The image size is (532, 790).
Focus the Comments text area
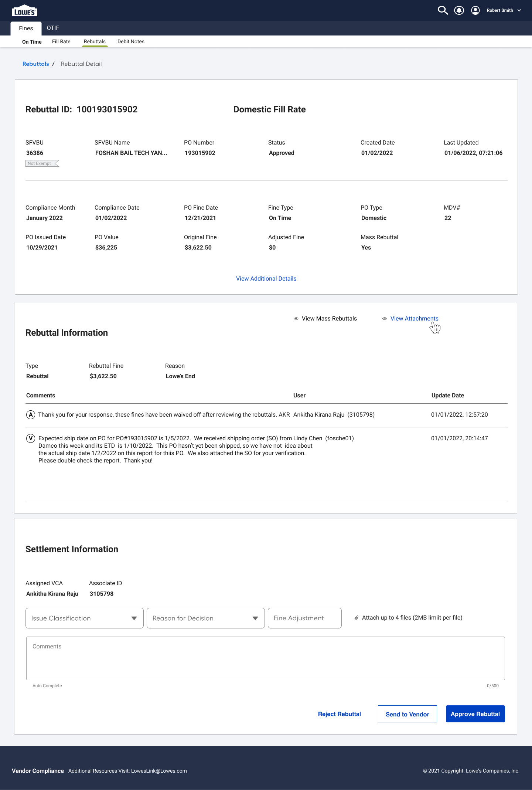[x=265, y=658]
